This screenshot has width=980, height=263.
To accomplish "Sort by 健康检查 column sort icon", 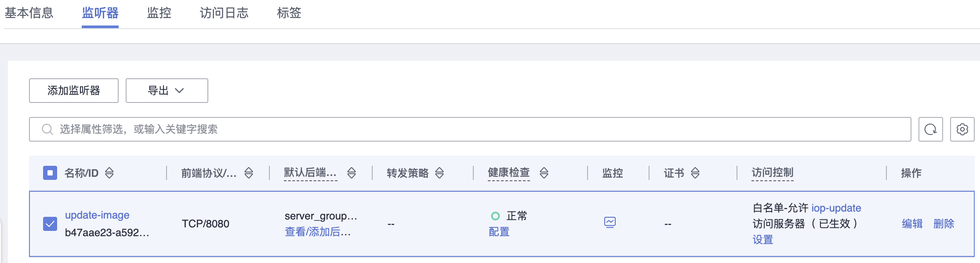I will (544, 173).
